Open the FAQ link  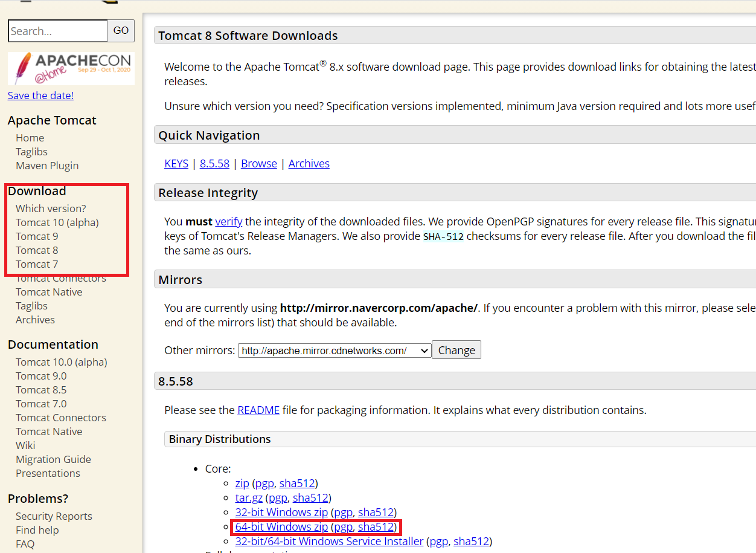tap(25, 544)
